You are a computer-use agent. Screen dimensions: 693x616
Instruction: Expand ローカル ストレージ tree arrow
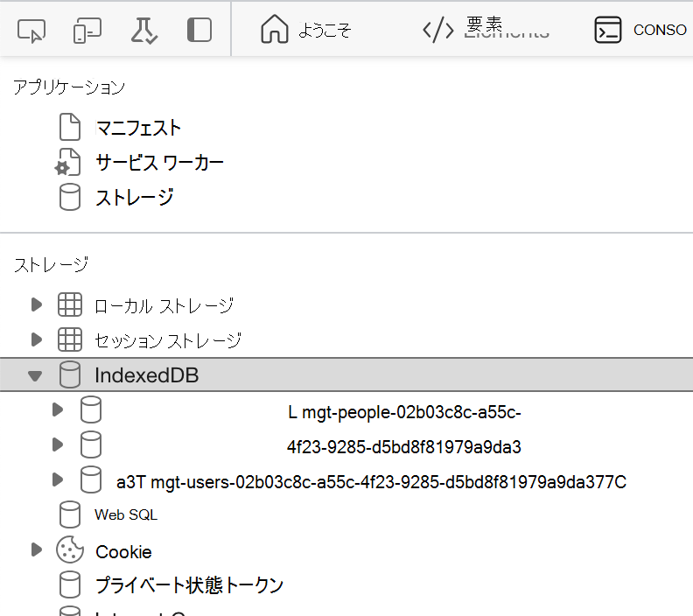pyautogui.click(x=37, y=304)
